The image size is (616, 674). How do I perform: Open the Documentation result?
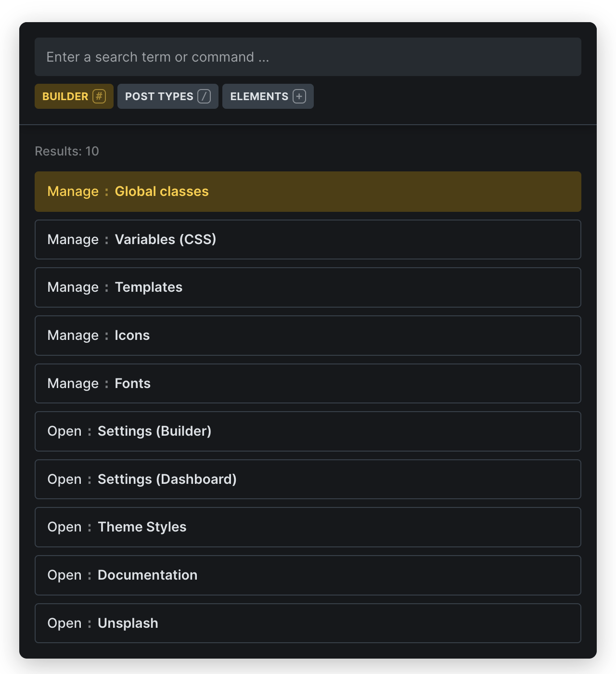(308, 575)
